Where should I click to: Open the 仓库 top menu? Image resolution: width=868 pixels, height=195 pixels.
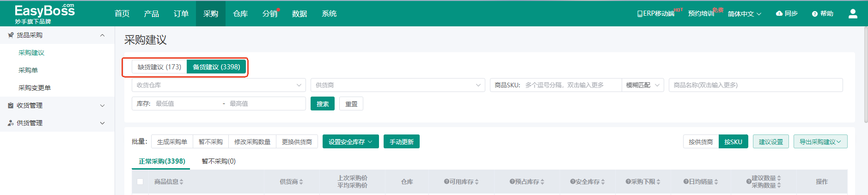240,14
